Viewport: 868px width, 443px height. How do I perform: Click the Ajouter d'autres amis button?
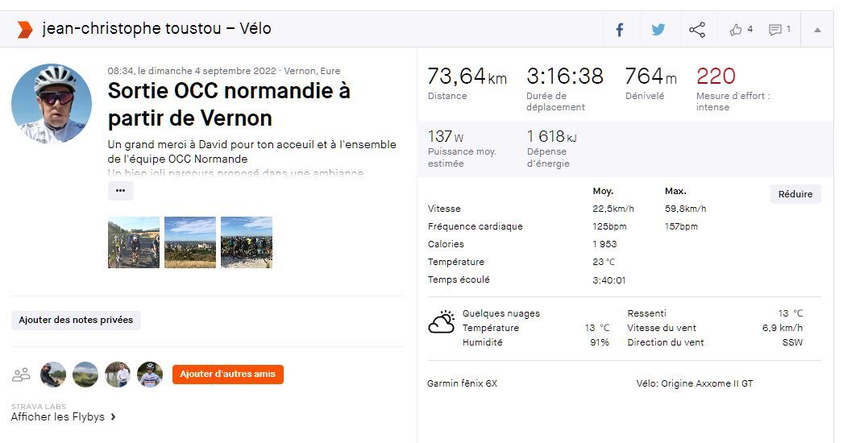[x=228, y=375]
